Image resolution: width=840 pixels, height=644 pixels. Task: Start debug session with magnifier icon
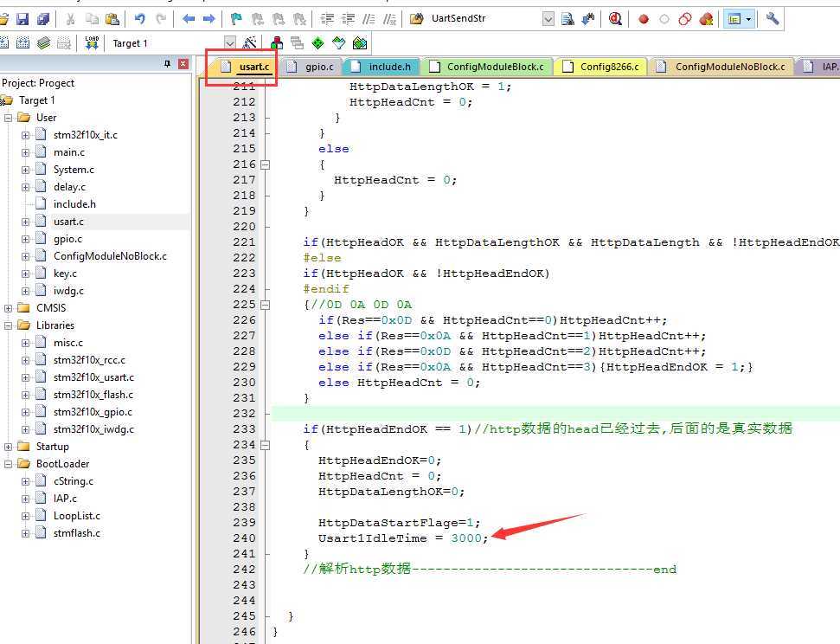point(615,18)
